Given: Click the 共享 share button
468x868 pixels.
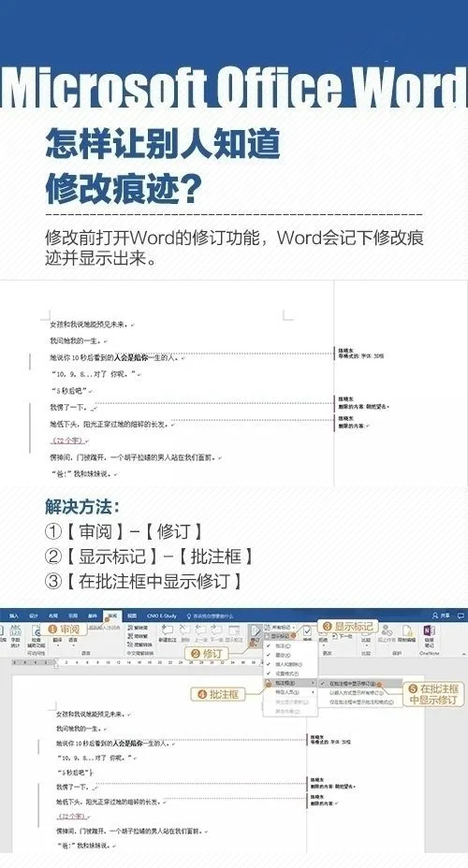Looking at the screenshot, I should tap(441, 615).
